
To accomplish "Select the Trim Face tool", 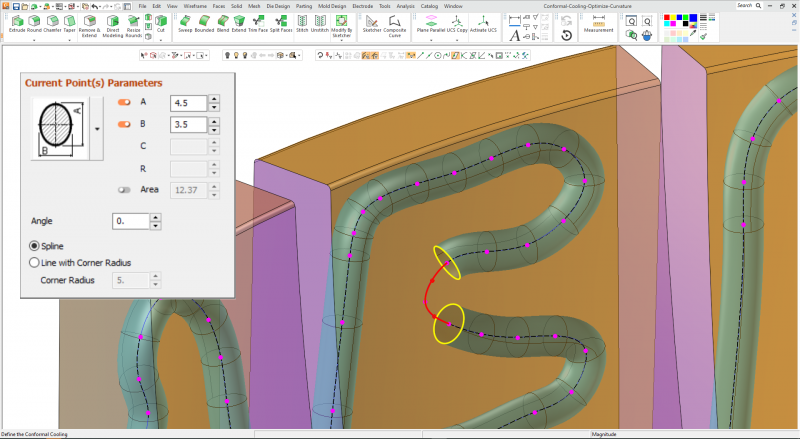I will [258, 24].
